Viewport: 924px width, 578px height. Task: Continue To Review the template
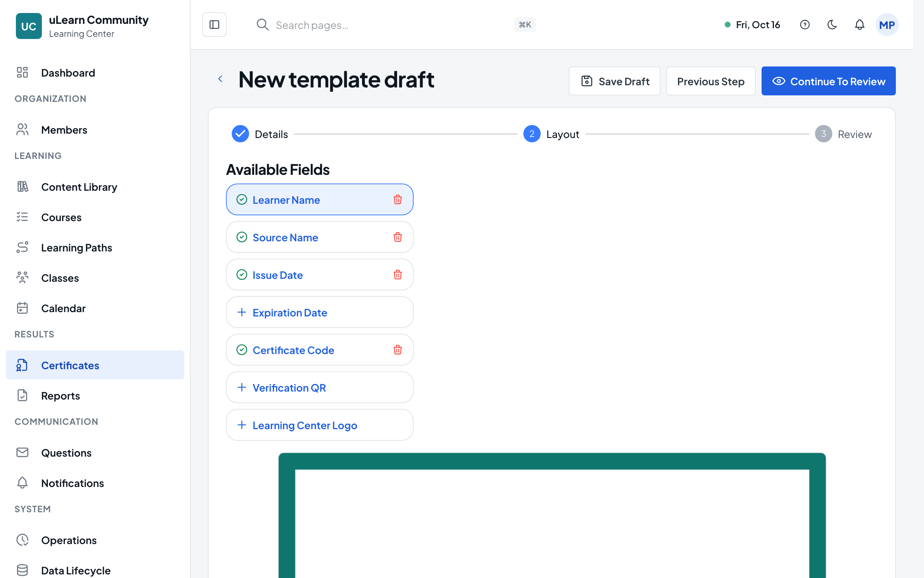(828, 81)
